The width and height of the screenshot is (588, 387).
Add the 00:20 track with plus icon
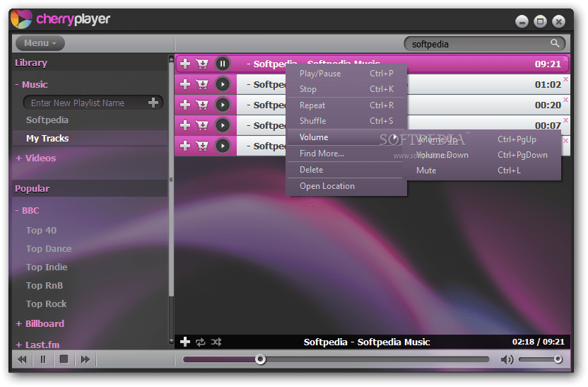185,105
